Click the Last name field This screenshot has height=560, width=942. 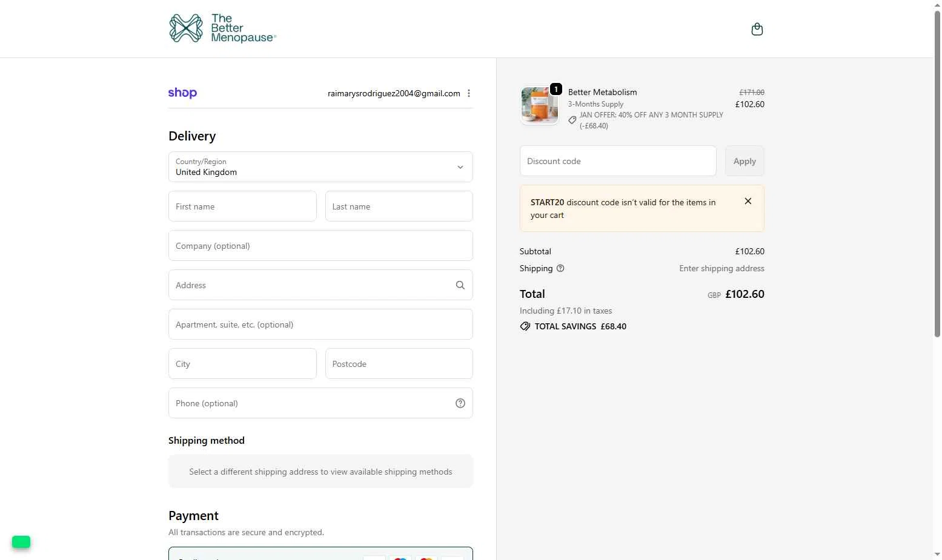tap(399, 206)
